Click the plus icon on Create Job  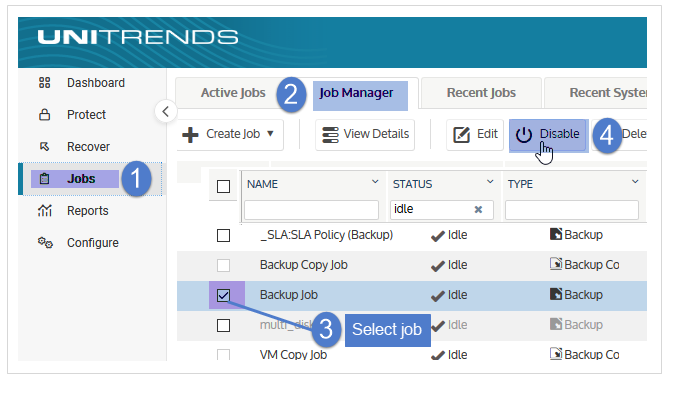point(190,134)
